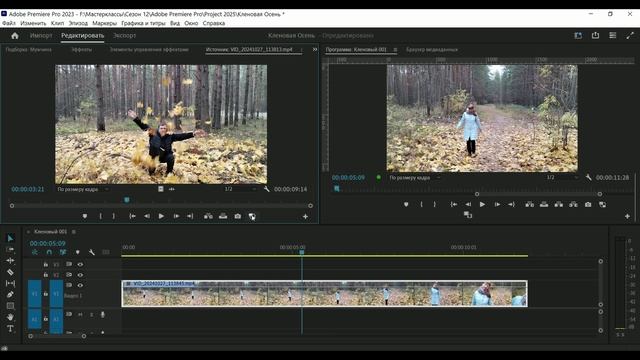This screenshot has width=640, height=360.
Task: Toggle snapping in the timeline
Action: [x=49, y=252]
